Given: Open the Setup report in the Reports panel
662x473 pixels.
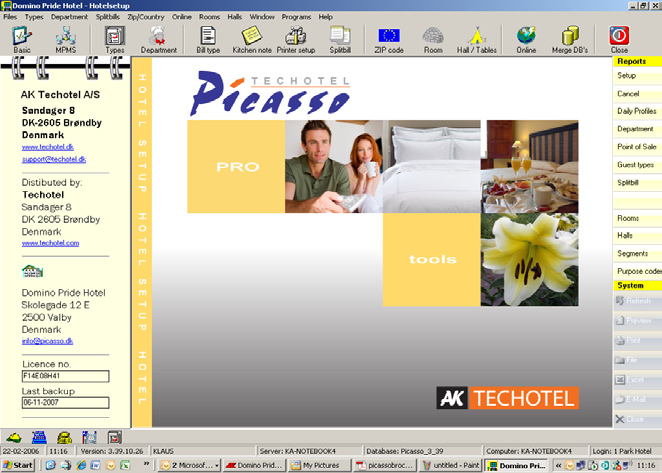Looking at the screenshot, I should click(638, 76).
